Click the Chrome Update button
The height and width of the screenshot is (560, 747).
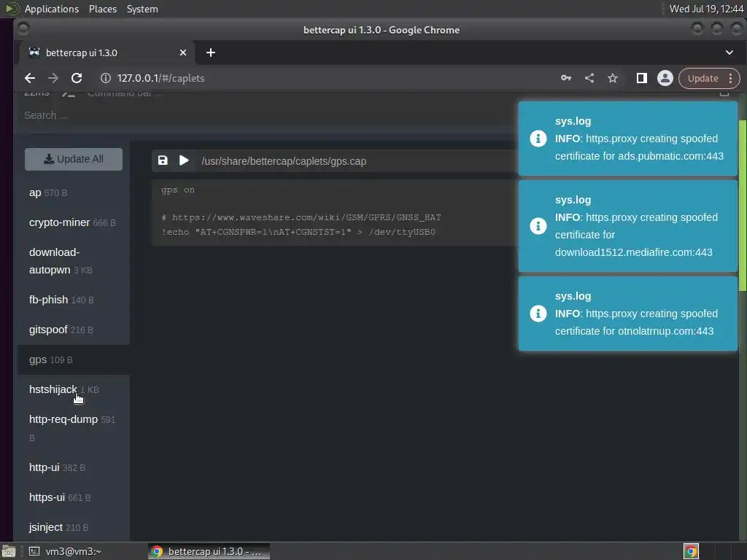703,78
